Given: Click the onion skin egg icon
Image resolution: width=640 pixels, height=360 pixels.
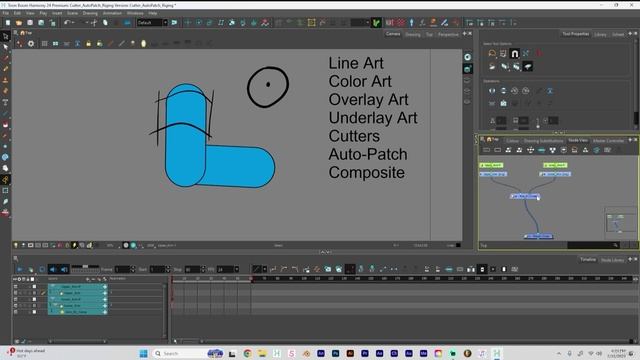Looking at the screenshot, I should click(x=143, y=43).
